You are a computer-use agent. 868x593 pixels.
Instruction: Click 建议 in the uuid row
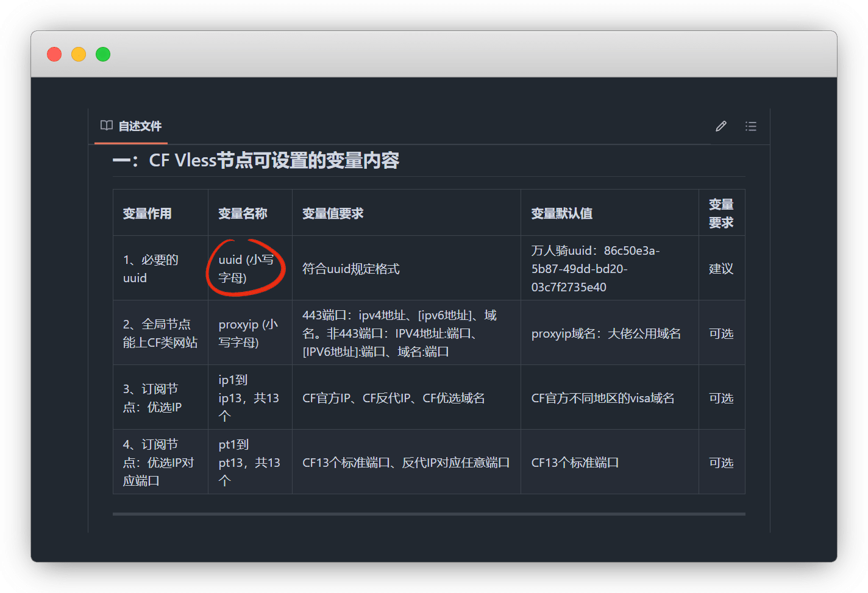[x=721, y=269]
